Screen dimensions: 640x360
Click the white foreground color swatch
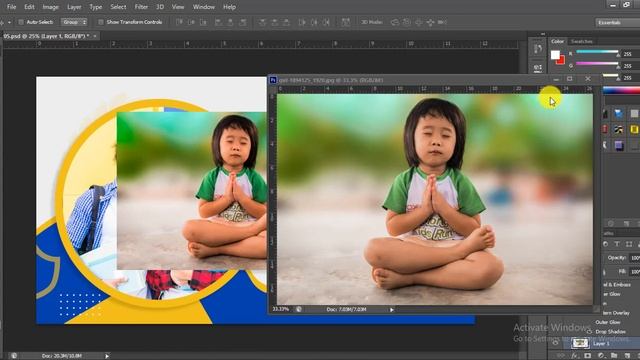click(x=555, y=55)
